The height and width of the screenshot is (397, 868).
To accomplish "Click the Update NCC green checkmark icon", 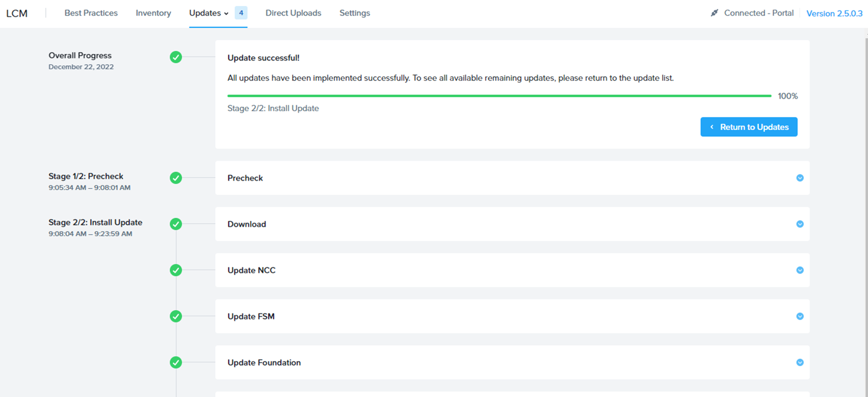I will pos(176,270).
